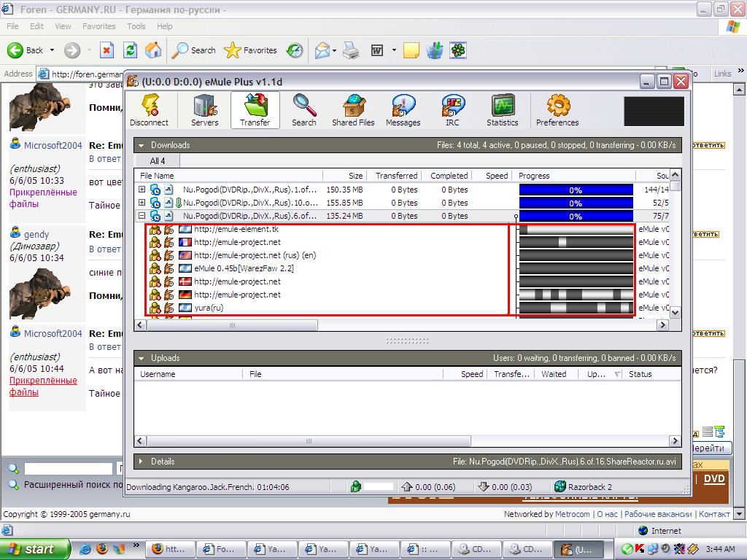747x560 pixels.
Task: Open the Messages view in eMule
Action: (403, 110)
